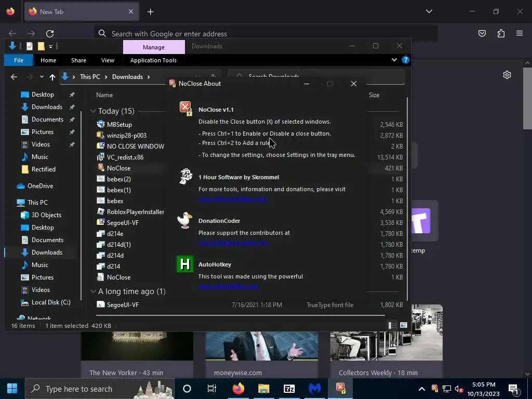Open a new Firefox tab
The image size is (532, 399).
(x=150, y=12)
